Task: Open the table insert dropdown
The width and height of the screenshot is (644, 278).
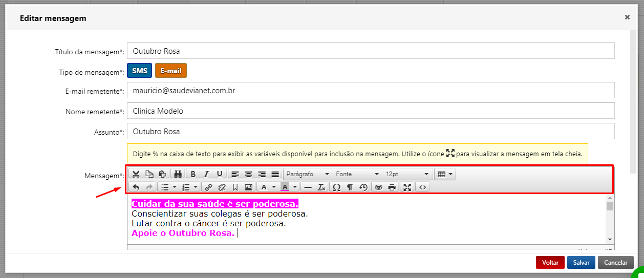Action: click(x=445, y=174)
